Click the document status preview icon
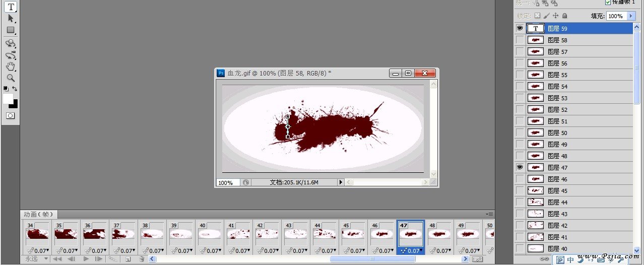644x265 pixels. coord(246,182)
